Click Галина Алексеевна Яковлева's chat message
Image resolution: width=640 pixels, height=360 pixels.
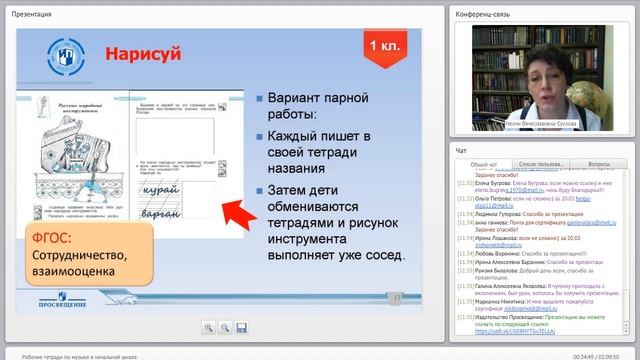538,289
